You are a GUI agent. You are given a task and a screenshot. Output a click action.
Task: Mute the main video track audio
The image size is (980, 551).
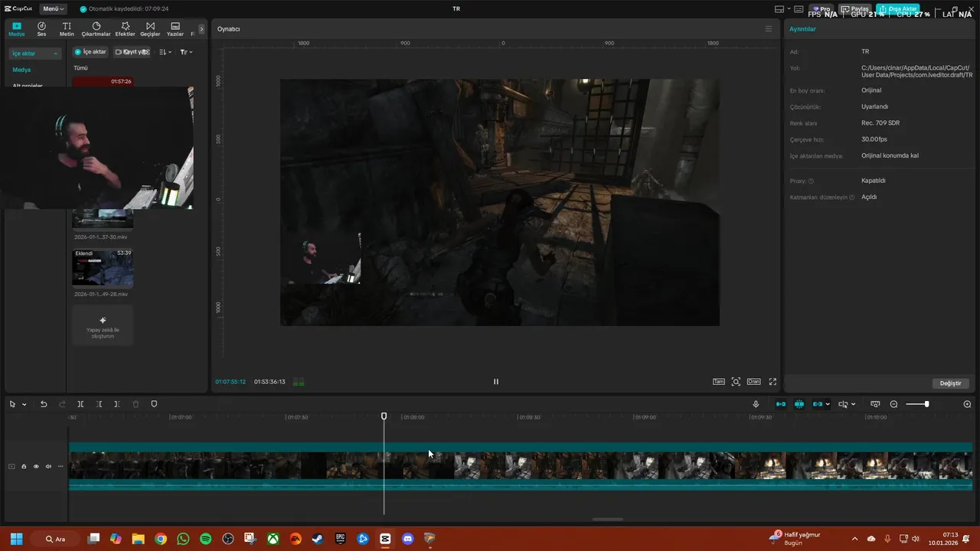(48, 466)
